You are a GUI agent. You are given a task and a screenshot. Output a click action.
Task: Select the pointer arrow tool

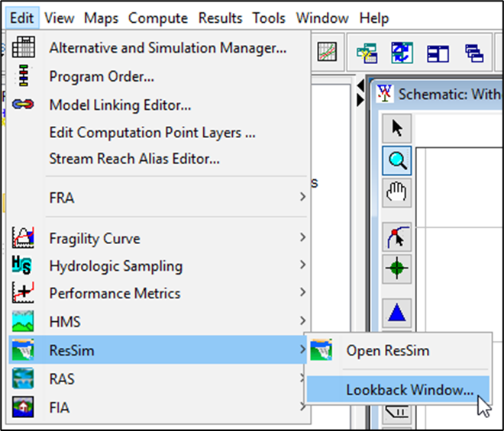click(396, 128)
